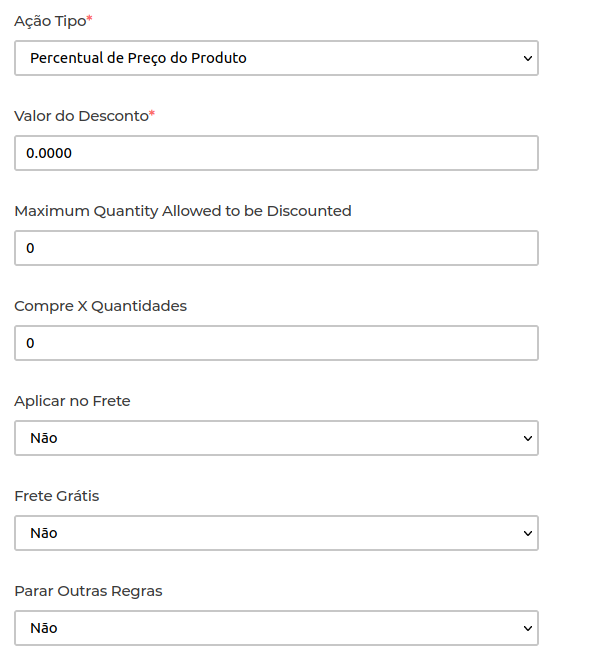Click the chevron arrow in Frete Grátis
This screenshot has height=668, width=601.
pos(528,533)
